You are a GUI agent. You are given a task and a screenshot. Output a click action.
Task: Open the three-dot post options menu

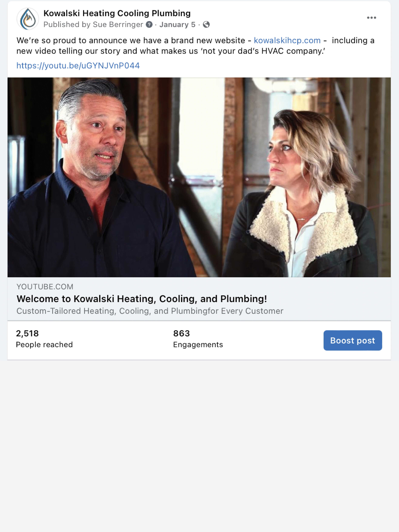(371, 18)
